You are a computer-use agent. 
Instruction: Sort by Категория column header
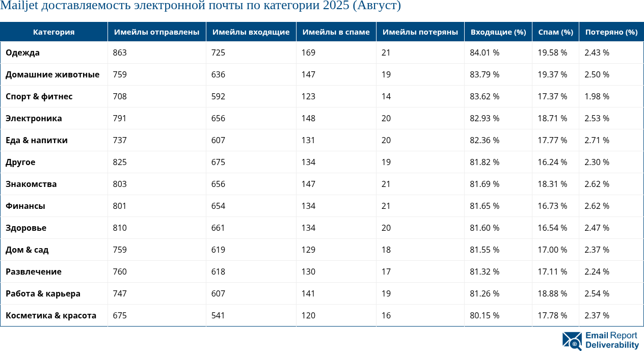53,32
